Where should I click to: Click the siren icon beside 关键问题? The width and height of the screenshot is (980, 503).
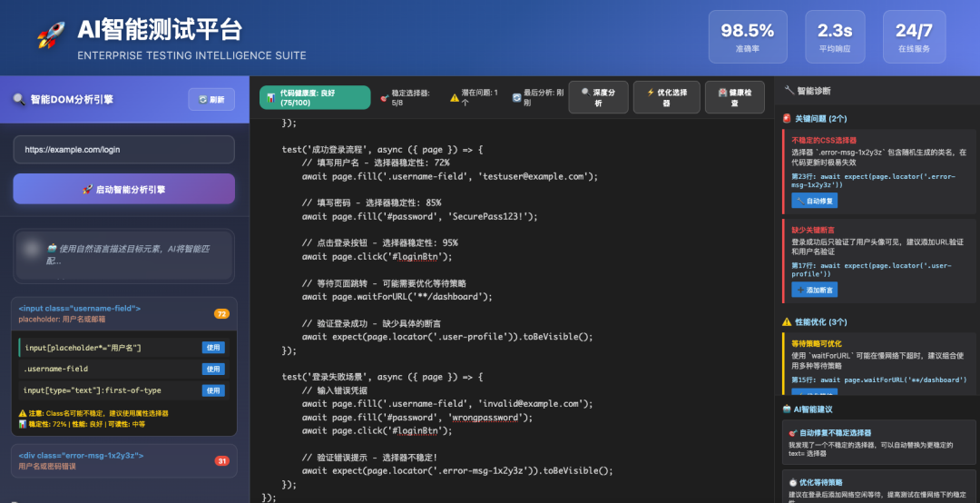787,118
